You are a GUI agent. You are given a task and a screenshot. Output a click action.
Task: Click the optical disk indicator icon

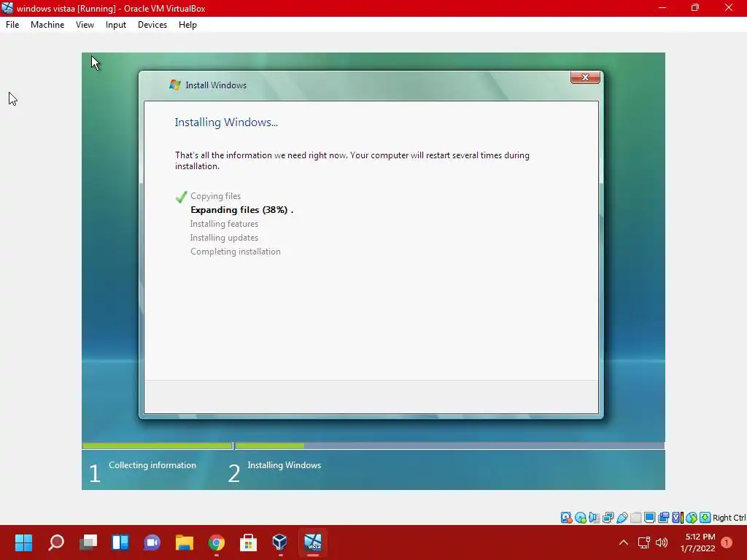click(580, 518)
